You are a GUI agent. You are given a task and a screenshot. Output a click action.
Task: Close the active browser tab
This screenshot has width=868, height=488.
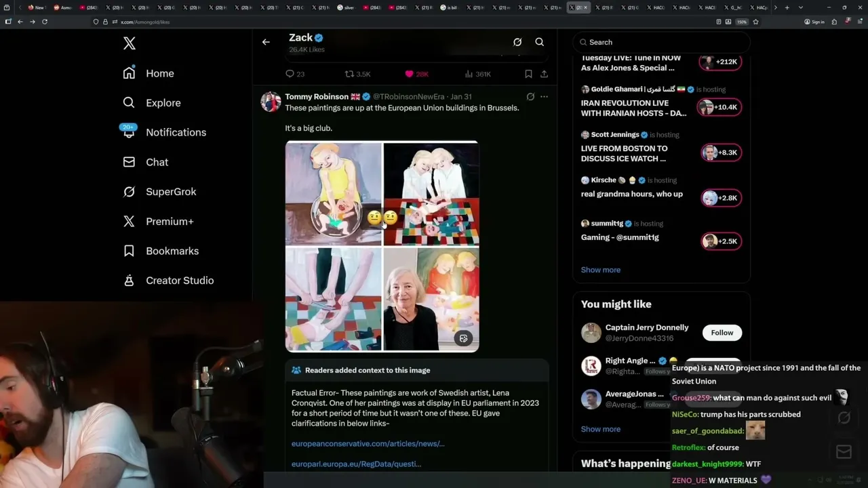[587, 7]
